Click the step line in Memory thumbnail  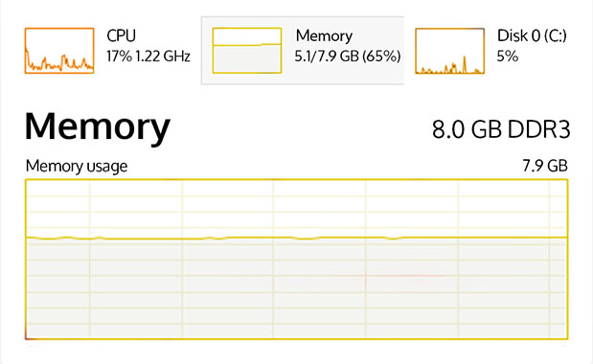(247, 45)
